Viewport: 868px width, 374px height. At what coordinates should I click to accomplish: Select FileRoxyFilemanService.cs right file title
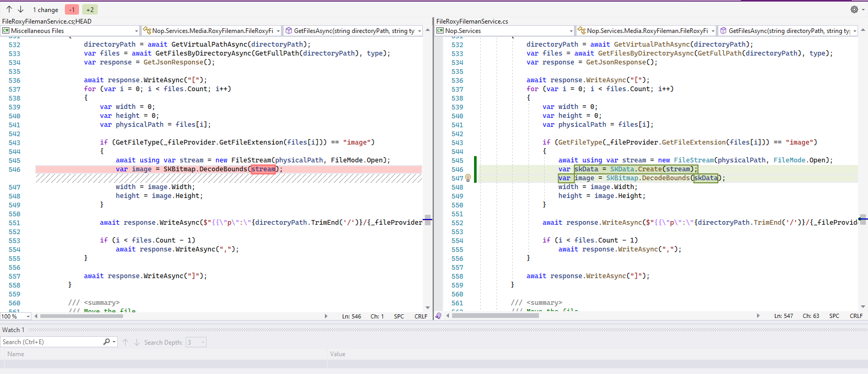(x=472, y=21)
